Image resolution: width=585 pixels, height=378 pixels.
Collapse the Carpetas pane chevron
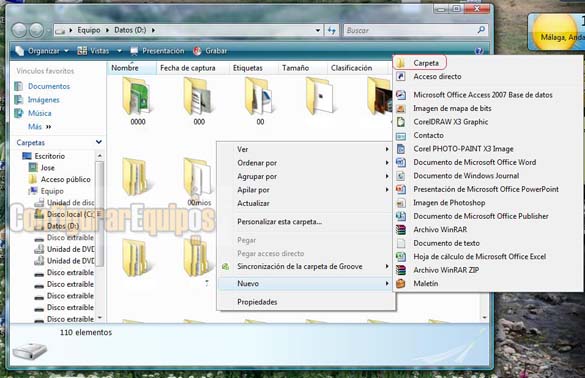click(x=98, y=142)
